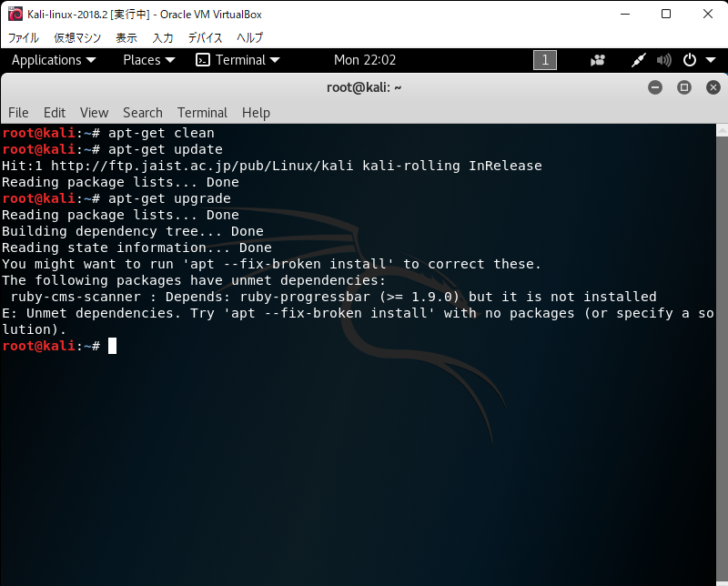This screenshot has width=728, height=586.
Task: Open VirtualBox デバイス menu
Action: click(205, 37)
